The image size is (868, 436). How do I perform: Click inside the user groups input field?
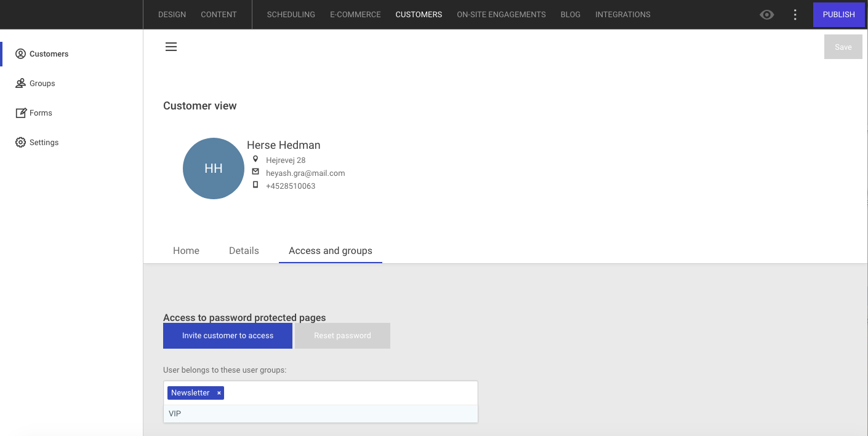tap(345, 393)
